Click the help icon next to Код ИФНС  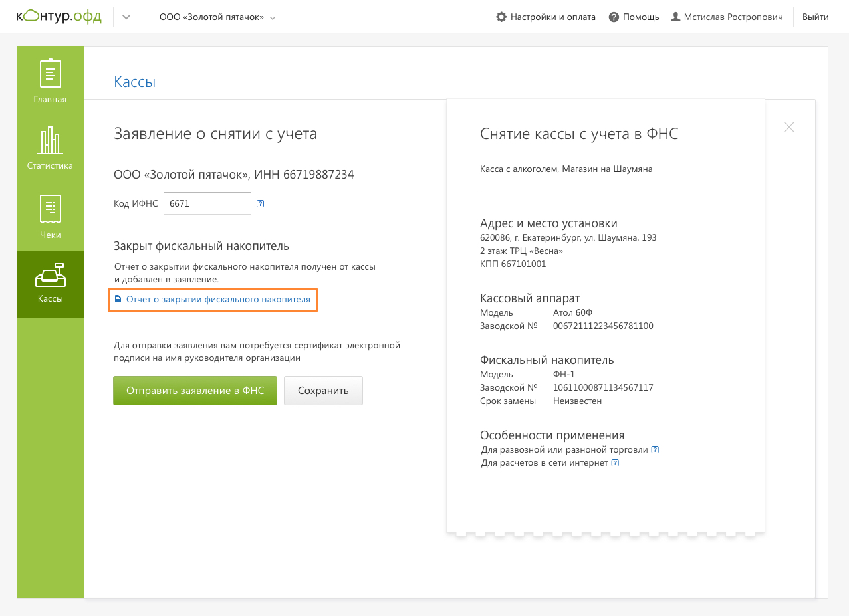coord(261,204)
